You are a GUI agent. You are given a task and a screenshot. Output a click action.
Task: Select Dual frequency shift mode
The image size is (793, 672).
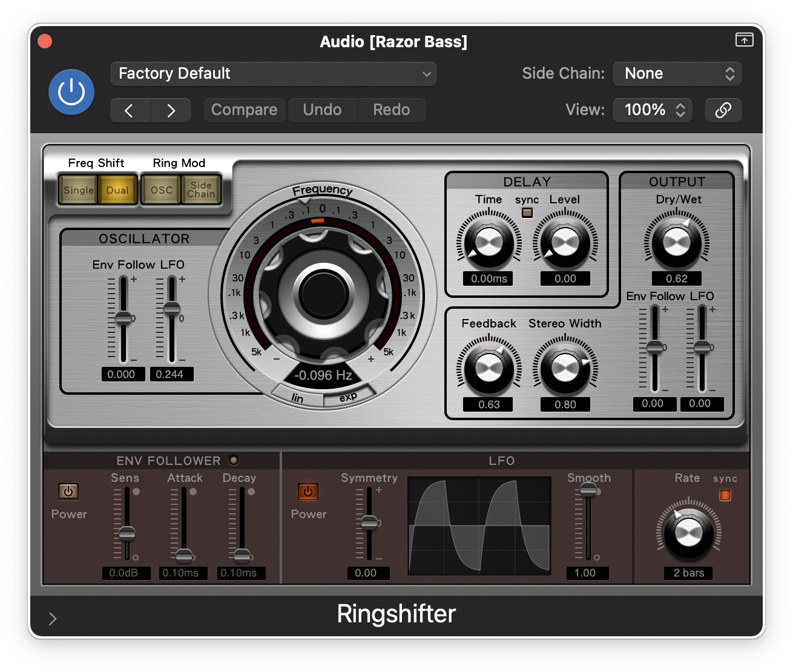click(x=117, y=190)
